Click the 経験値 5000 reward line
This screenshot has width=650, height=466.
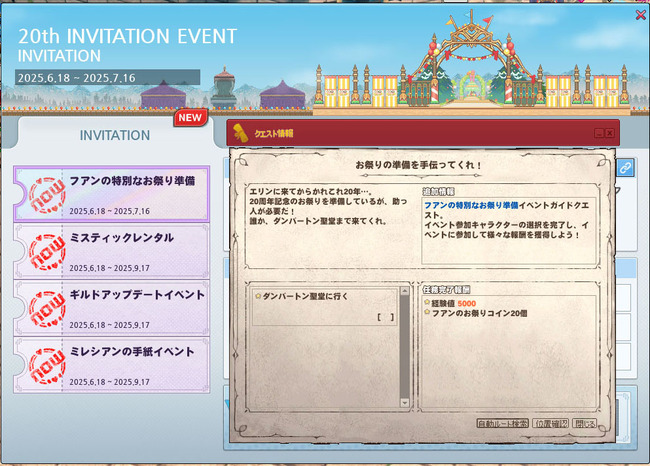pos(450,303)
